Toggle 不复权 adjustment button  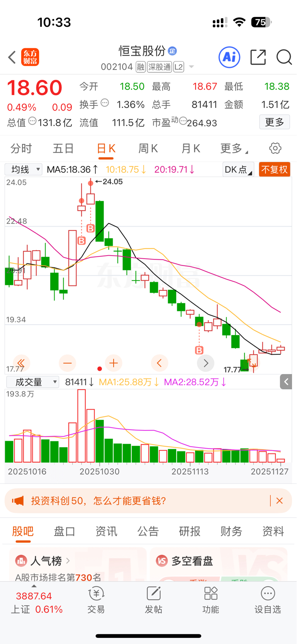(x=274, y=169)
